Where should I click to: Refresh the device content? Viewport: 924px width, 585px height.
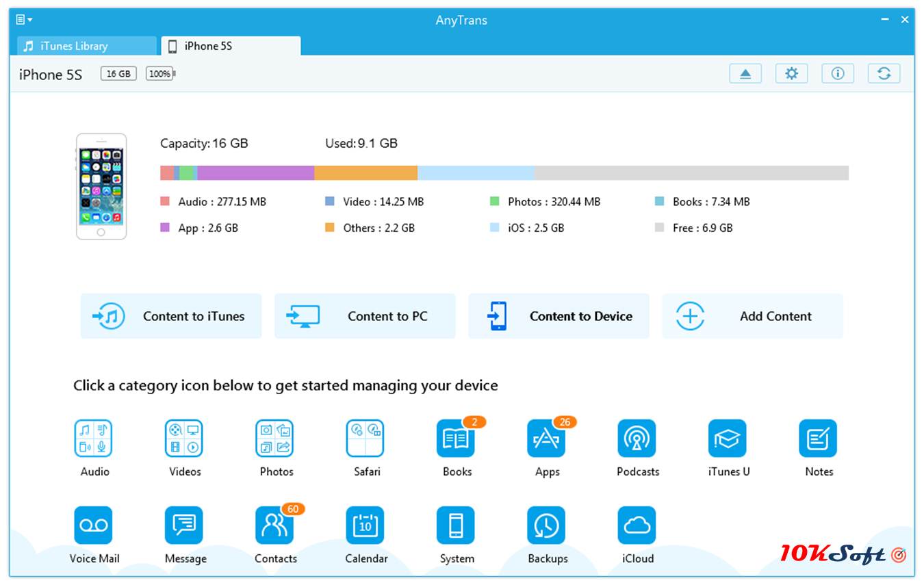[x=884, y=74]
